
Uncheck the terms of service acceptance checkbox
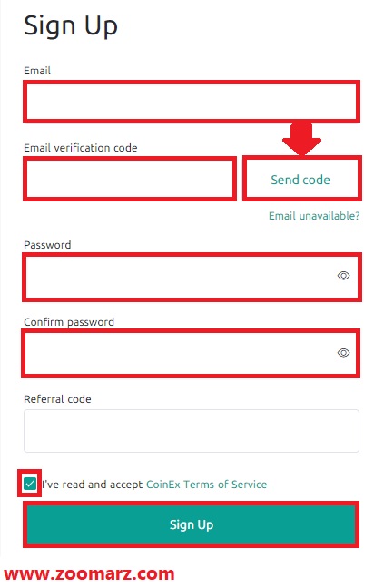point(30,484)
